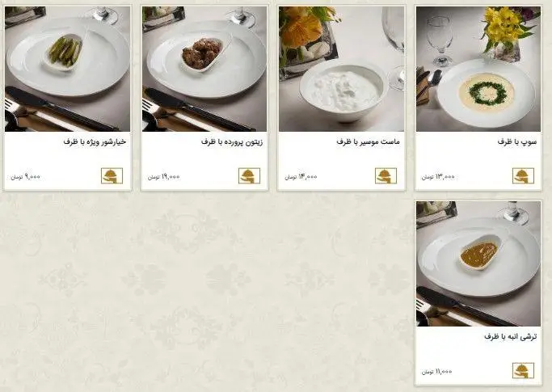Select the title ماست موسیر با ظرف
The height and width of the screenshot is (392, 552).
369,142
